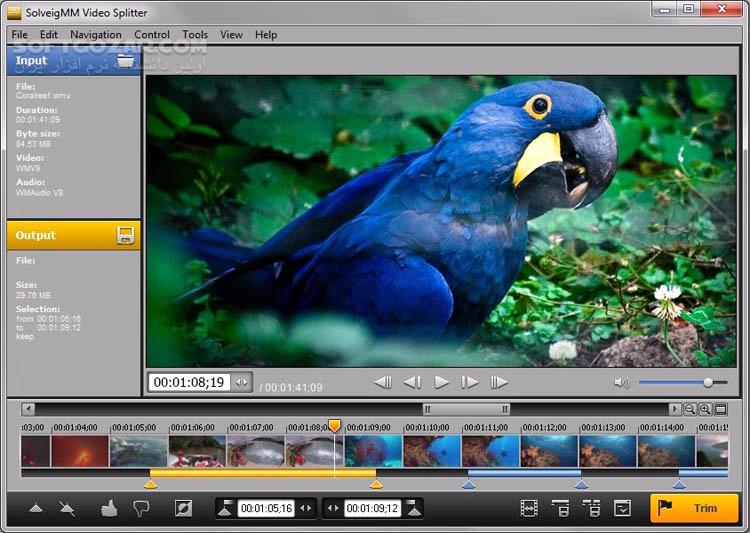750x533 pixels.
Task: Jump to the next marker
Action: coord(499,382)
